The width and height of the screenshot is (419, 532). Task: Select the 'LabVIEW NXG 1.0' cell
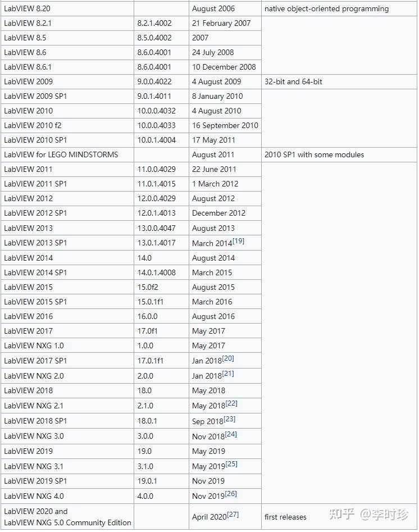click(x=67, y=345)
